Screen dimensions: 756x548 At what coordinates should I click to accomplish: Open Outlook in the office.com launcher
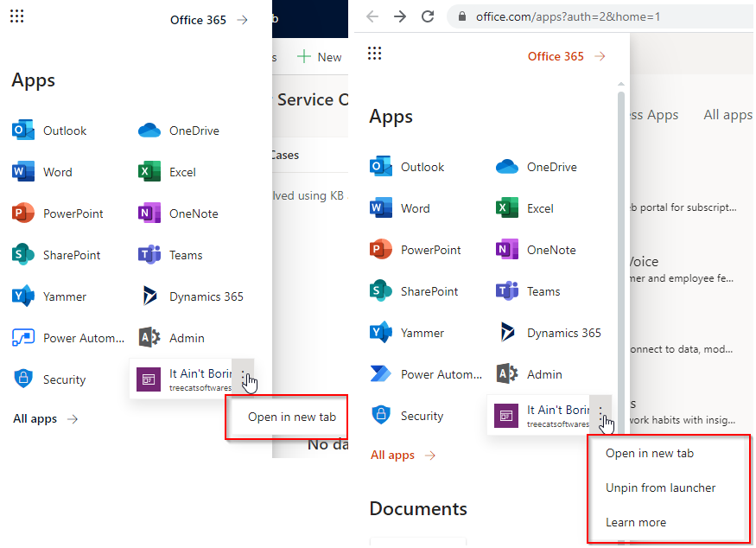click(407, 167)
